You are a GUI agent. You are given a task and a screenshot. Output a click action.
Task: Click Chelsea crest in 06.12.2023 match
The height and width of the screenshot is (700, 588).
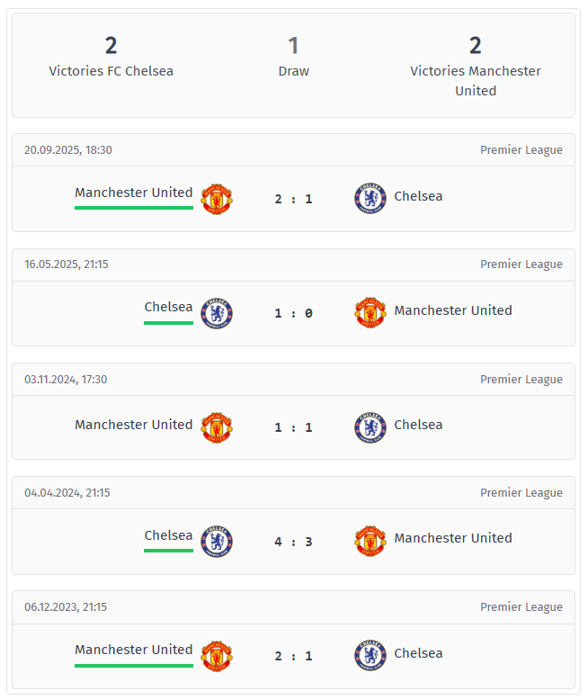(370, 656)
